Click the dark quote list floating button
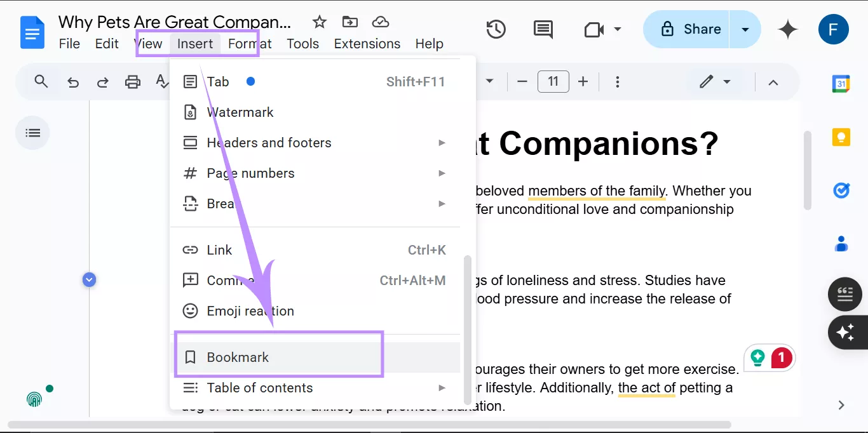The image size is (868, 433). (845, 295)
